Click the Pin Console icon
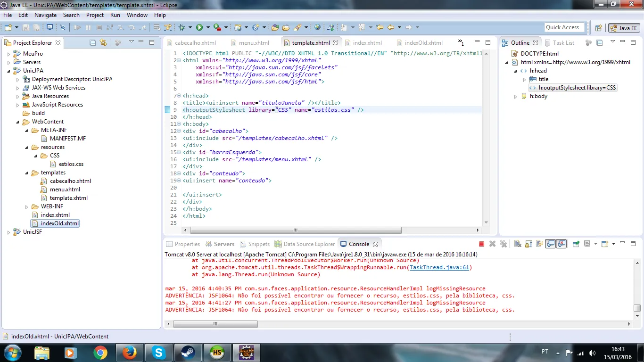This screenshot has width=644, height=362. (x=576, y=244)
